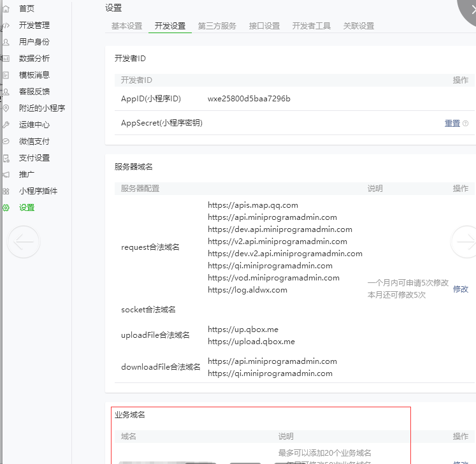Switch to the 关联设置 tab
This screenshot has width=476, height=464.
click(x=359, y=26)
